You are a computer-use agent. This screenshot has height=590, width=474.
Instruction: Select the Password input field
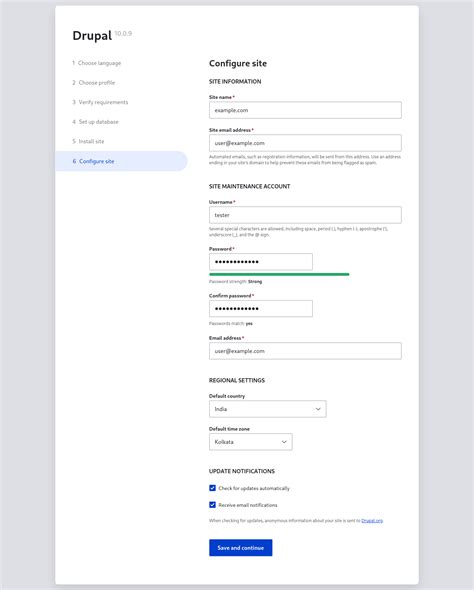click(x=261, y=262)
